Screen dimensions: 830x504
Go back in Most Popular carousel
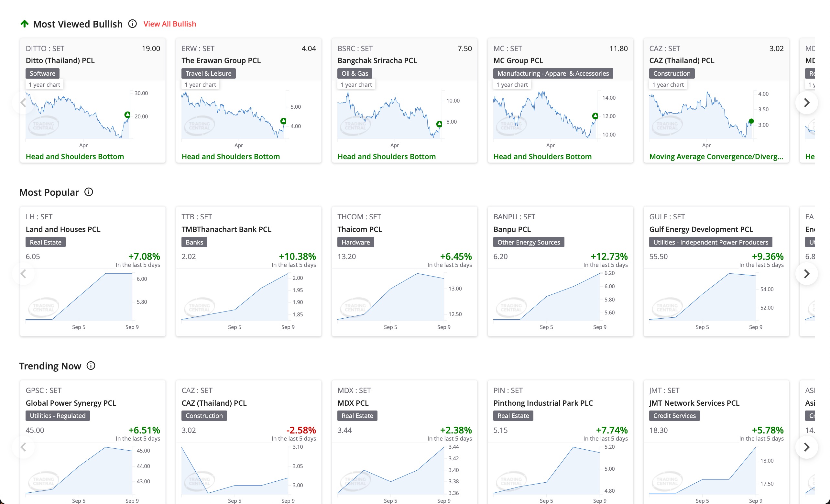(23, 274)
